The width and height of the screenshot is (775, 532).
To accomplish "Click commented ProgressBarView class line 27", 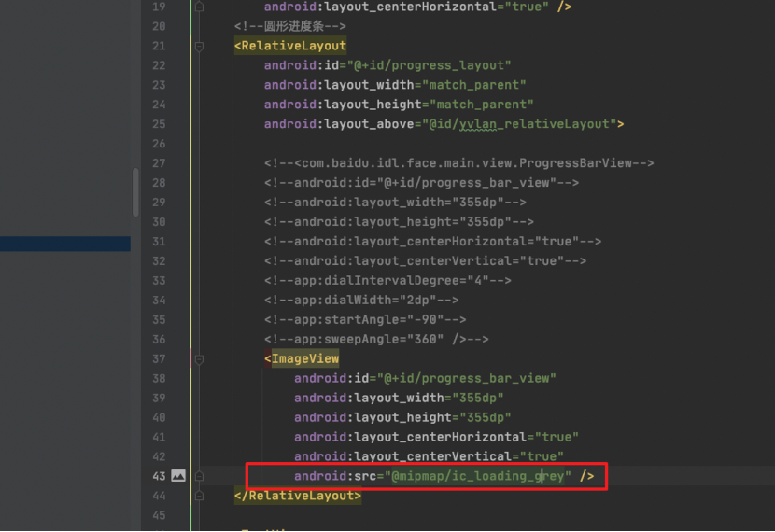I will click(x=458, y=163).
